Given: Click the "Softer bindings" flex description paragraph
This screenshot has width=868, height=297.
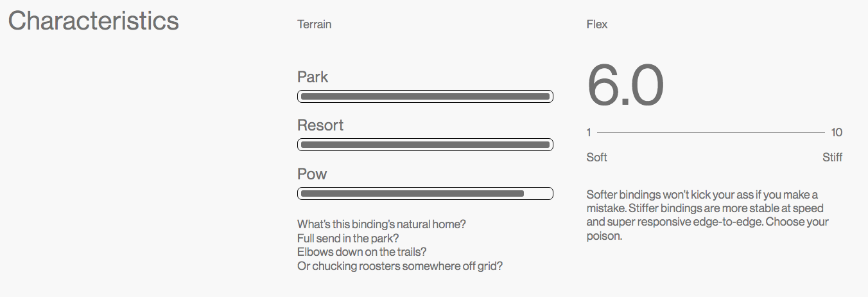Looking at the screenshot, I should [x=707, y=215].
